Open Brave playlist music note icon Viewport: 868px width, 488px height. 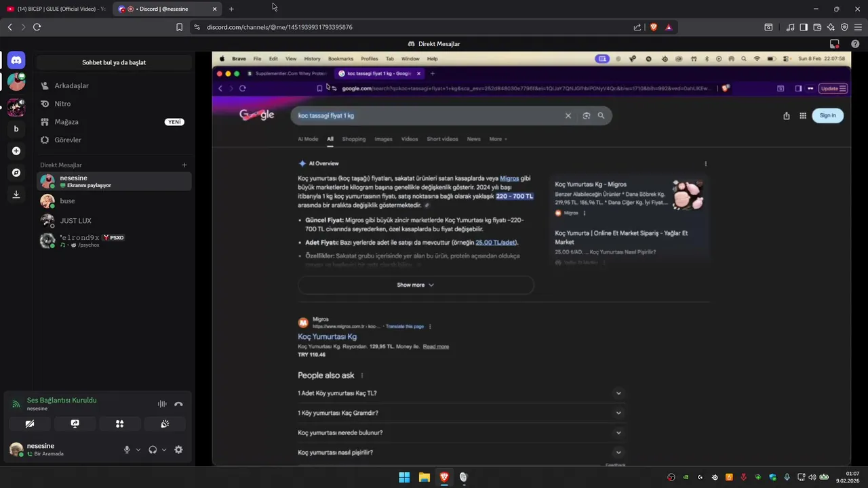pos(791,27)
